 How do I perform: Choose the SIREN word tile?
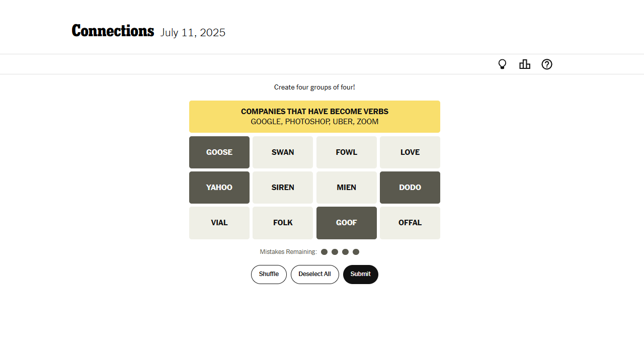(283, 188)
